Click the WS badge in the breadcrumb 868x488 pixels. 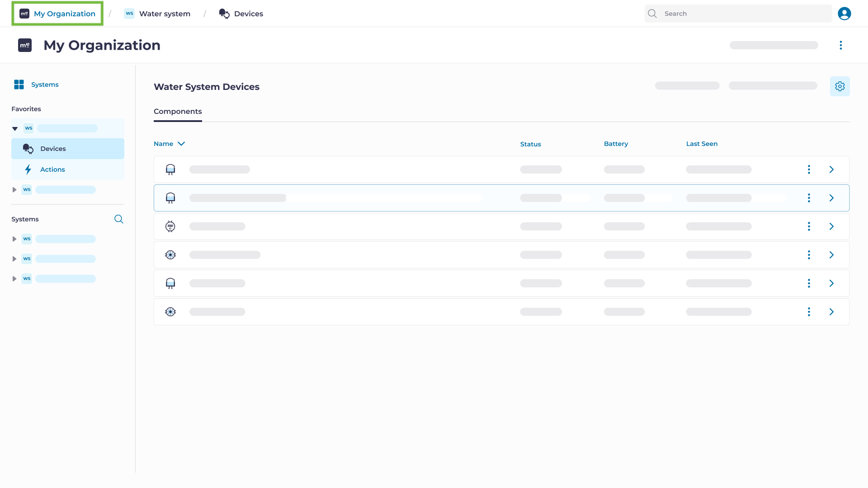129,14
